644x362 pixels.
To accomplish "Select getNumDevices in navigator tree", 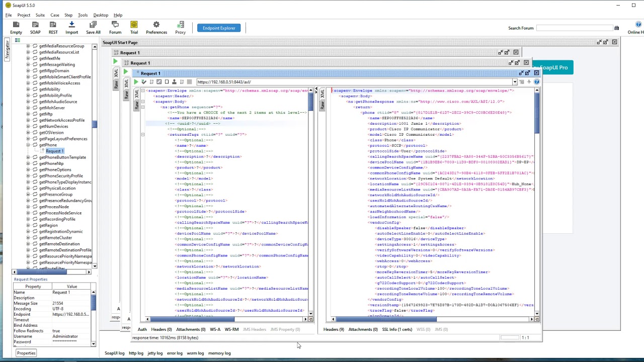I will pyautogui.click(x=53, y=126).
